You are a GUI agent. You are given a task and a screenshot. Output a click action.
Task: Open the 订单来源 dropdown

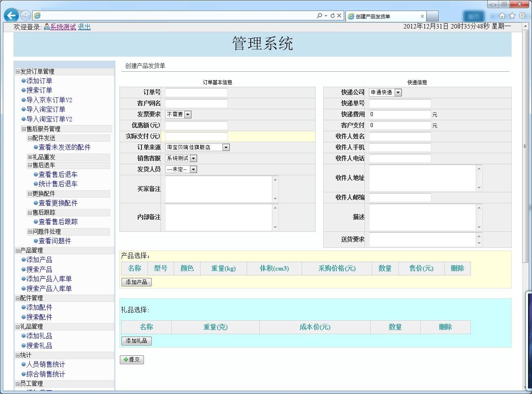coord(226,147)
